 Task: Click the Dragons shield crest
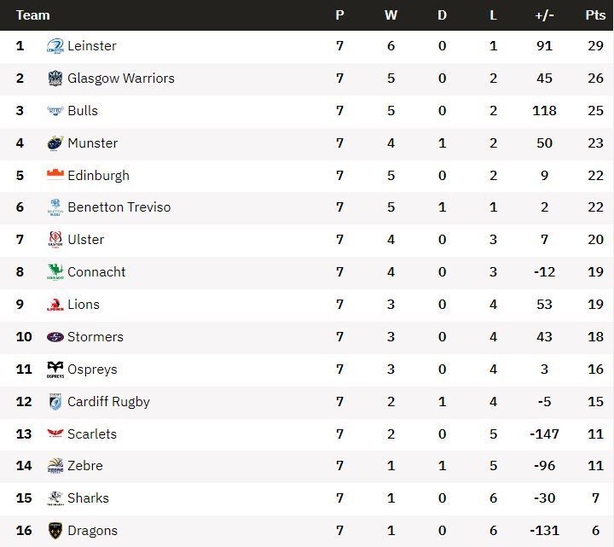point(55,531)
